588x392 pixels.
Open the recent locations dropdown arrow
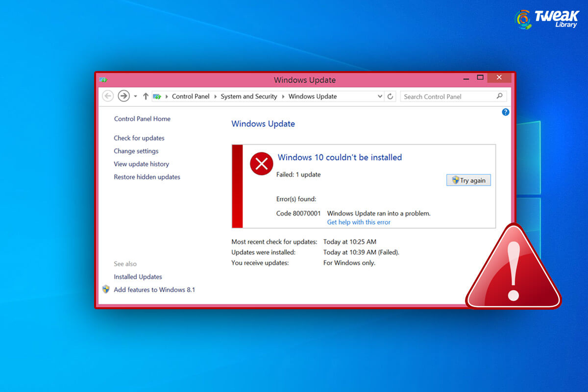(135, 97)
